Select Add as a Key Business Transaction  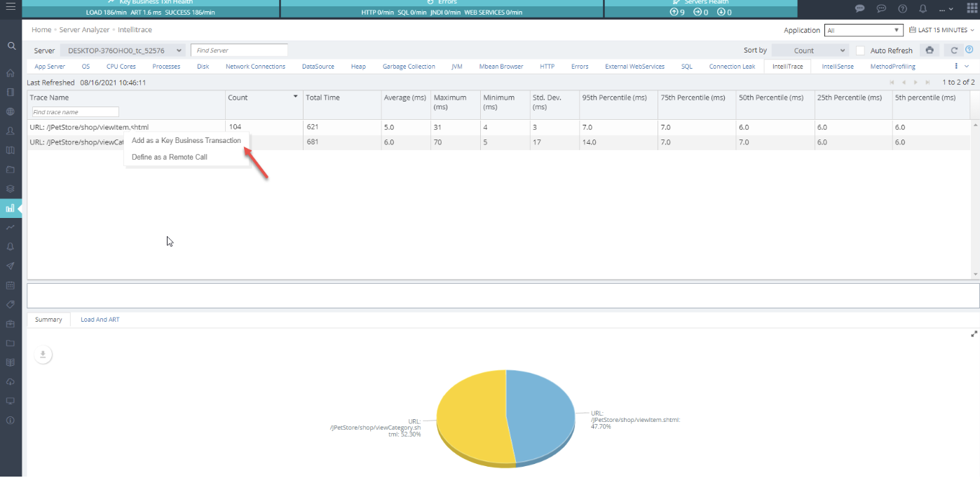point(186,141)
